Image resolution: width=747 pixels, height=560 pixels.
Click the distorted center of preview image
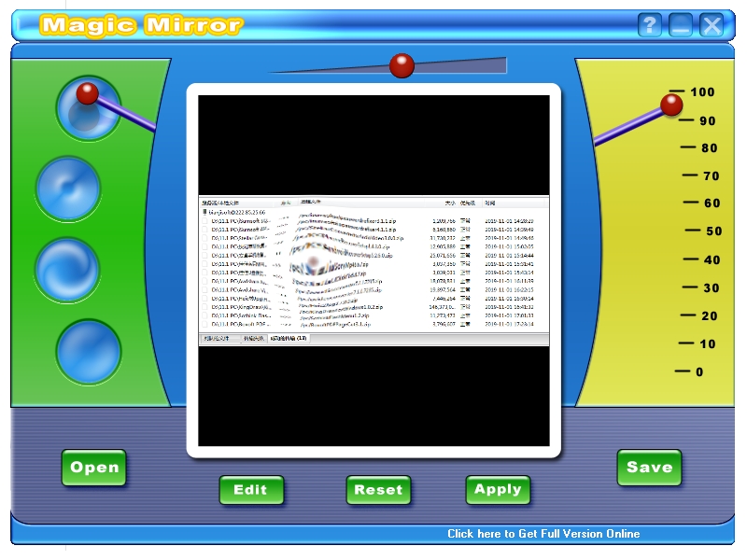pos(313,263)
